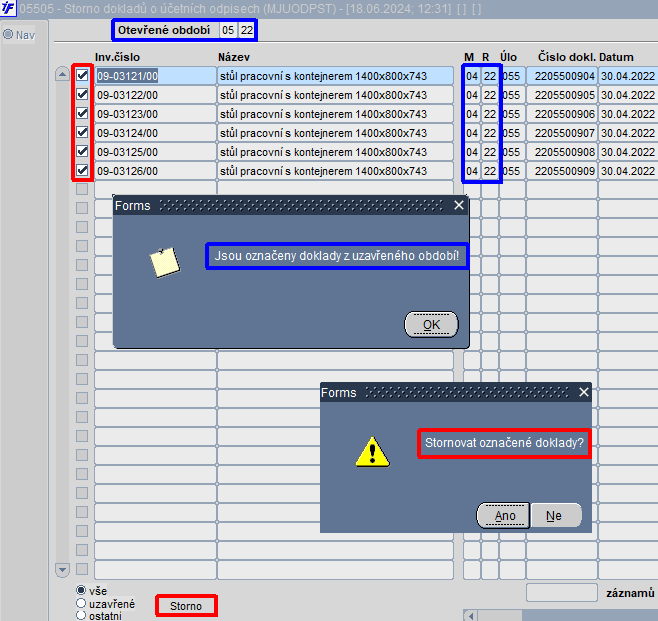Confirm cancellation with the Ano button
This screenshot has height=621, width=658.
click(503, 515)
